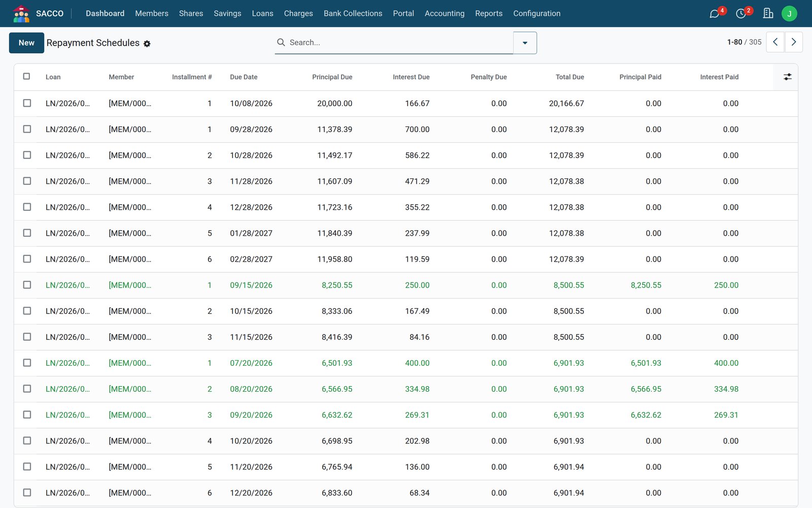Go to previous page arrow

pyautogui.click(x=775, y=42)
